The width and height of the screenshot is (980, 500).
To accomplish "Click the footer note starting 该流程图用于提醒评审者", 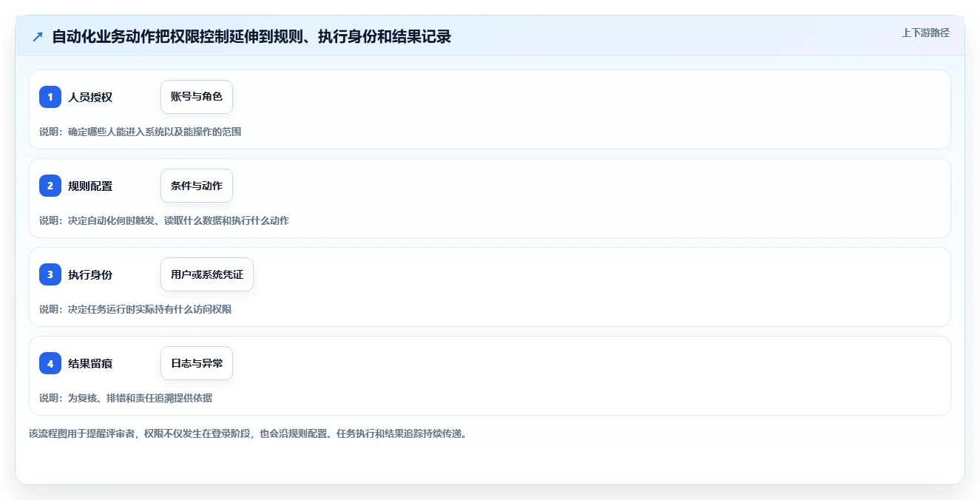I will (248, 433).
